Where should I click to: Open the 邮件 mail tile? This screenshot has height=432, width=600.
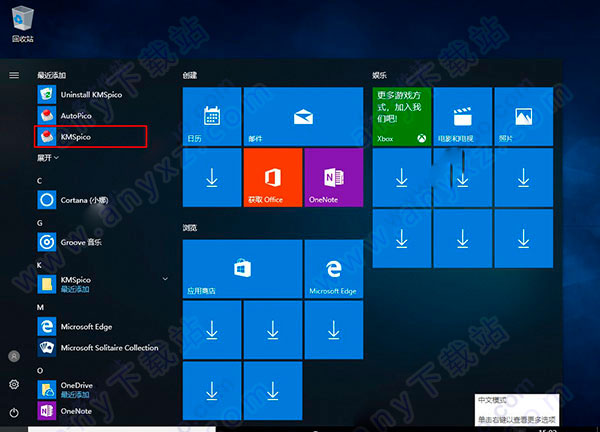[303, 116]
